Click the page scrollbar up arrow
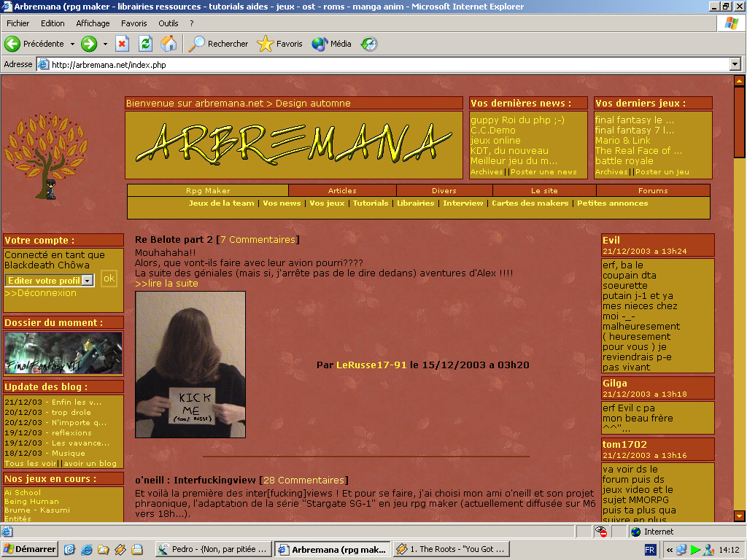The image size is (747, 560). point(739,80)
